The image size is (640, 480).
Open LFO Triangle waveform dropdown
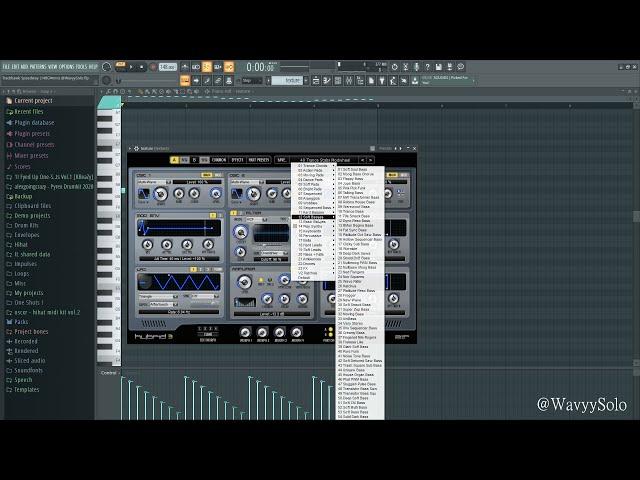point(158,297)
